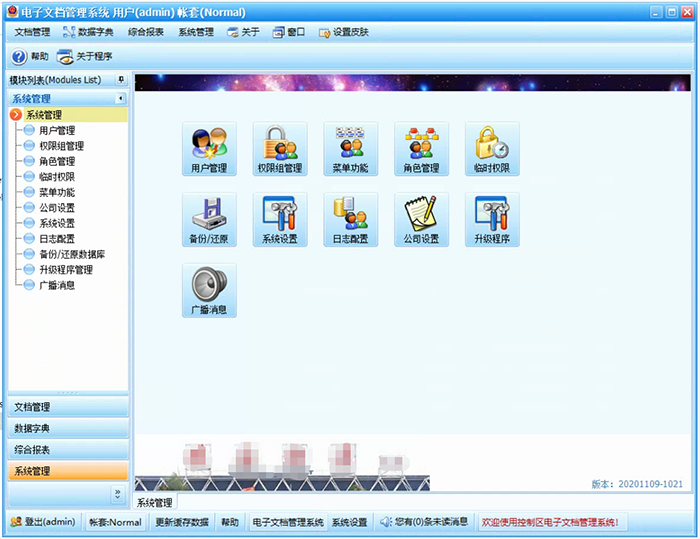Open the 设置皮肤 menu item
Screen dimensions: 700x539
344,32
